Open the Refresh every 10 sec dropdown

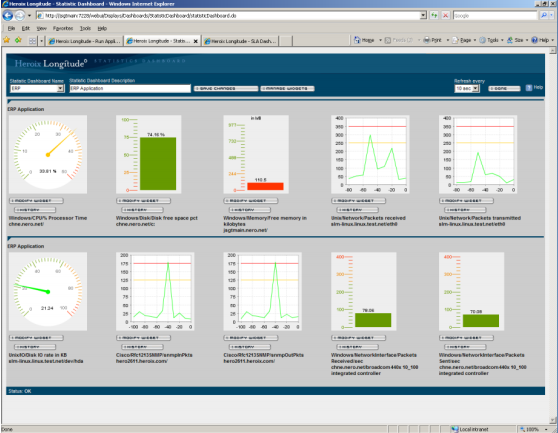point(475,88)
